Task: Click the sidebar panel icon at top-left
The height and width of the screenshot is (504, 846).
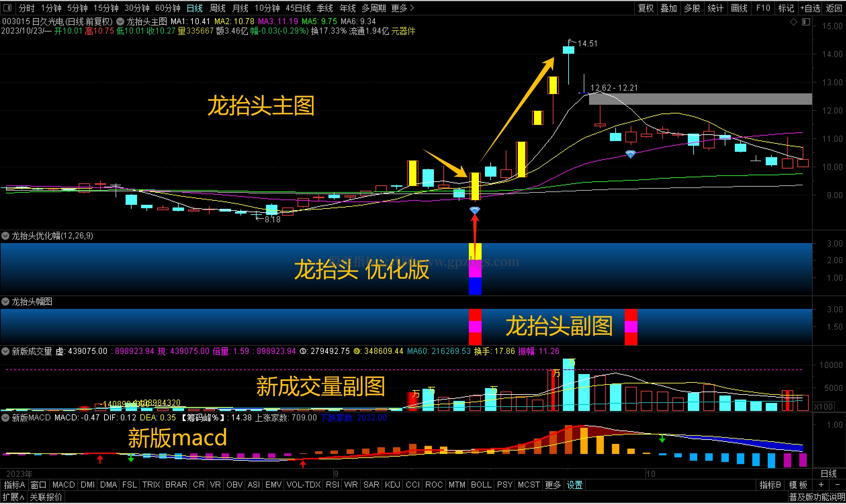Action: click(7, 7)
